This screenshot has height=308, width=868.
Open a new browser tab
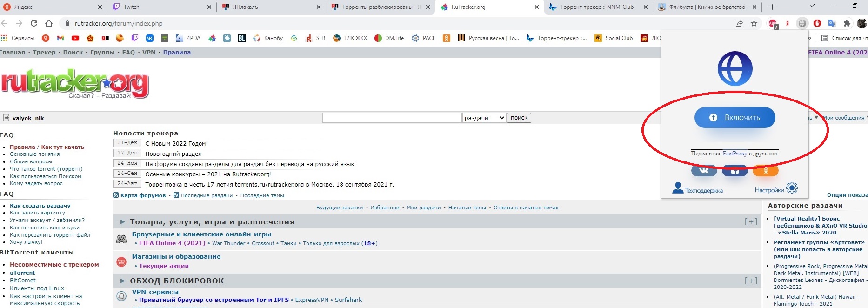pos(772,7)
